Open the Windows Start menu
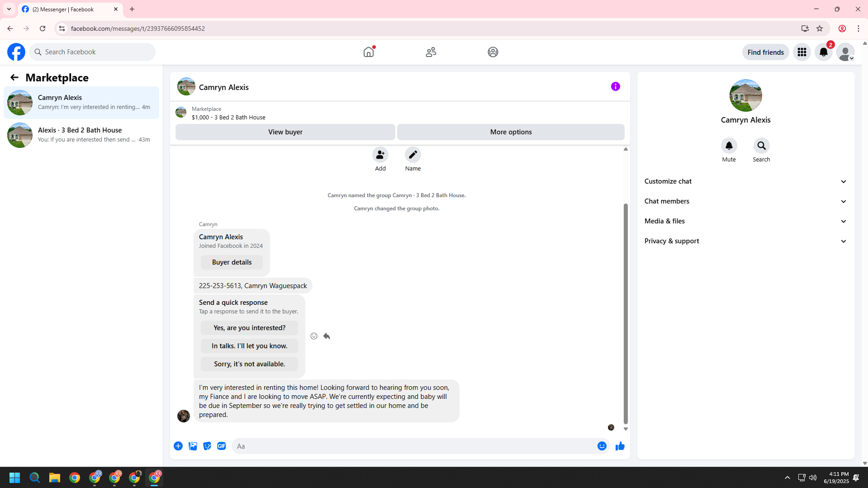 pyautogui.click(x=14, y=478)
